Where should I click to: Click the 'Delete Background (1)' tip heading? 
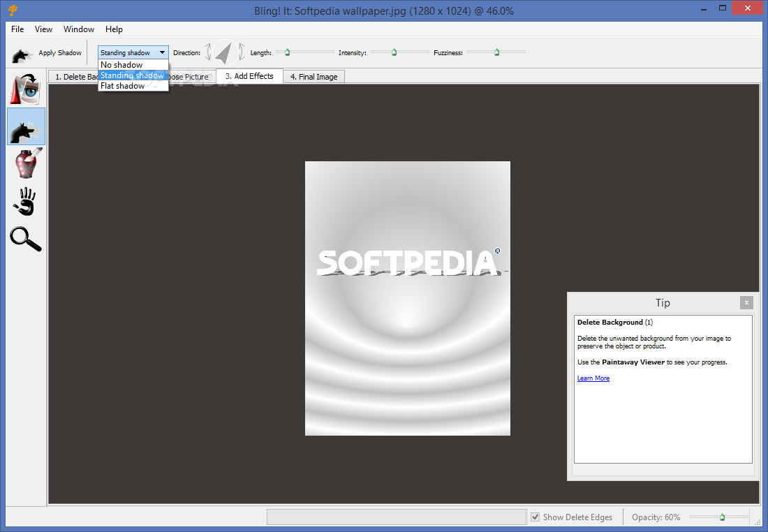[614, 323]
